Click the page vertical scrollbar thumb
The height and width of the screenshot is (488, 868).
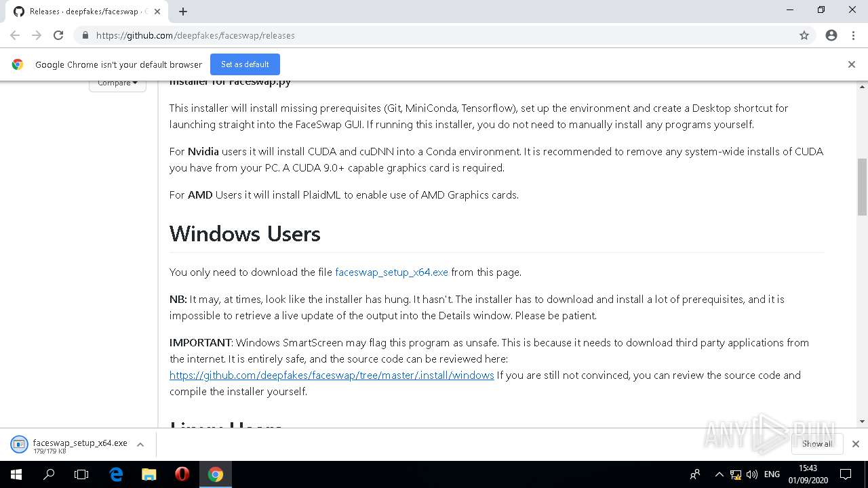pos(862,187)
